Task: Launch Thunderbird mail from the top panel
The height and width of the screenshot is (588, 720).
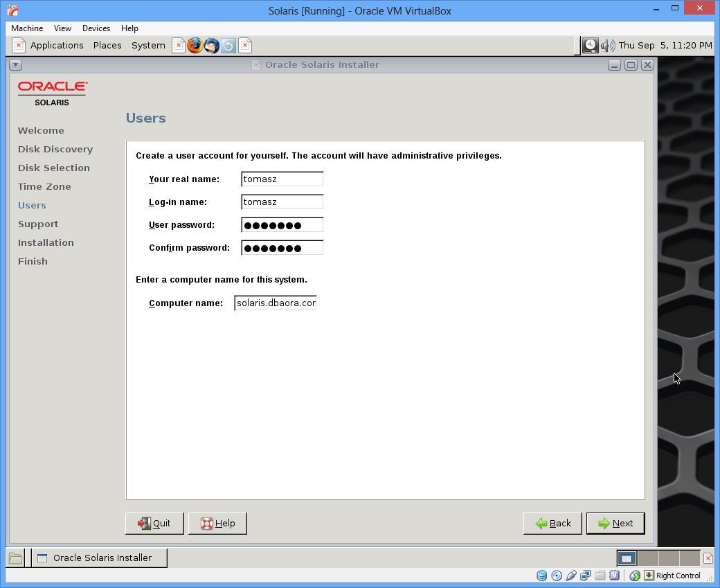Action: [x=212, y=46]
